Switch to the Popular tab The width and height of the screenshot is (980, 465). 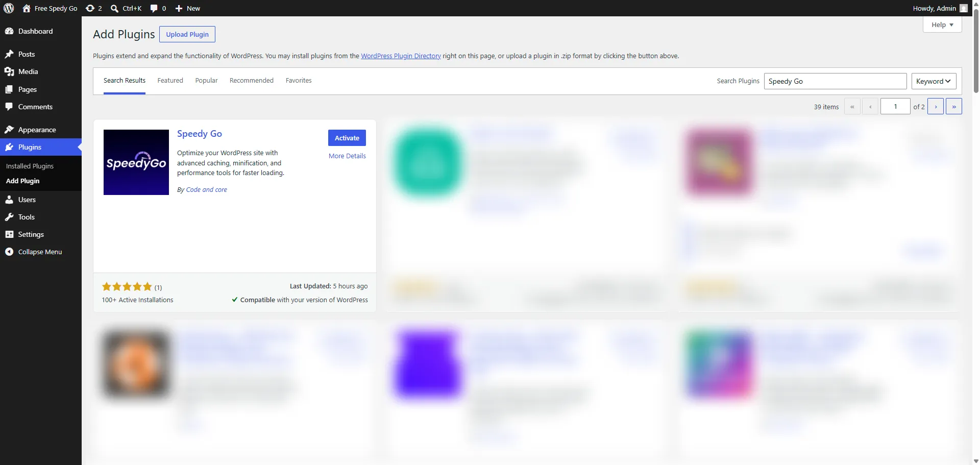[206, 81]
